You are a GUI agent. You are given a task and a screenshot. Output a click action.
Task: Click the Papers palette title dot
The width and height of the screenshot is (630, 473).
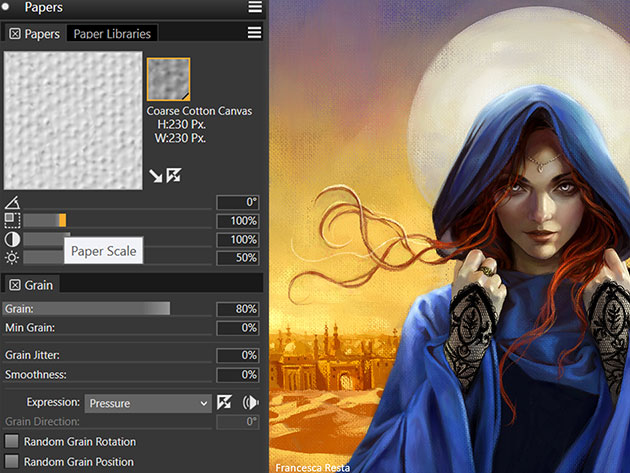6,7
